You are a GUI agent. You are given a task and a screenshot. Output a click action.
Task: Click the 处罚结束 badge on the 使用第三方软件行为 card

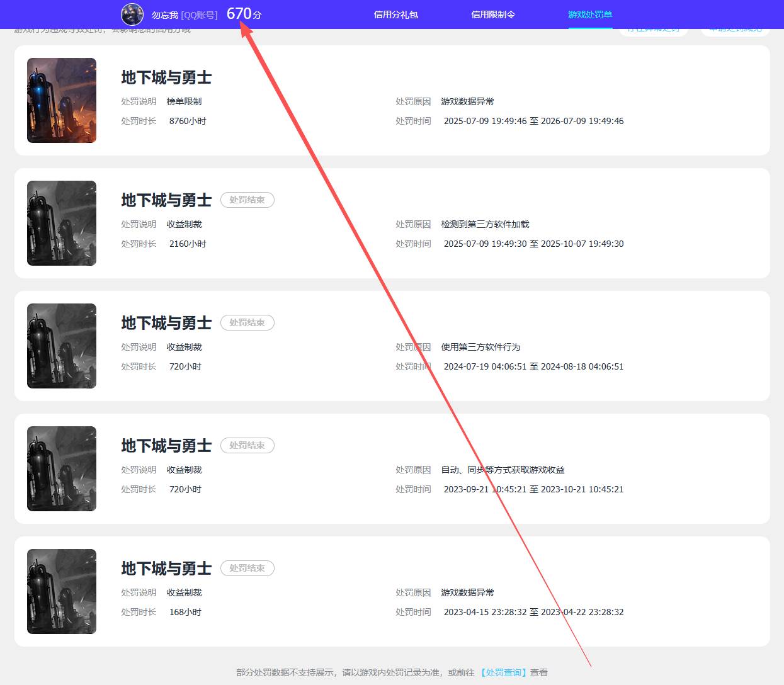[x=247, y=322]
